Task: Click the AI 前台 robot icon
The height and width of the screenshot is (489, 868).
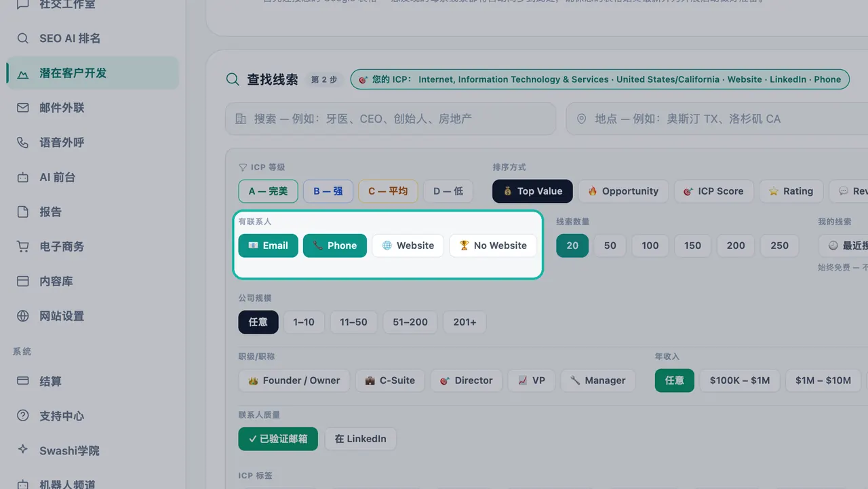Action: point(23,177)
